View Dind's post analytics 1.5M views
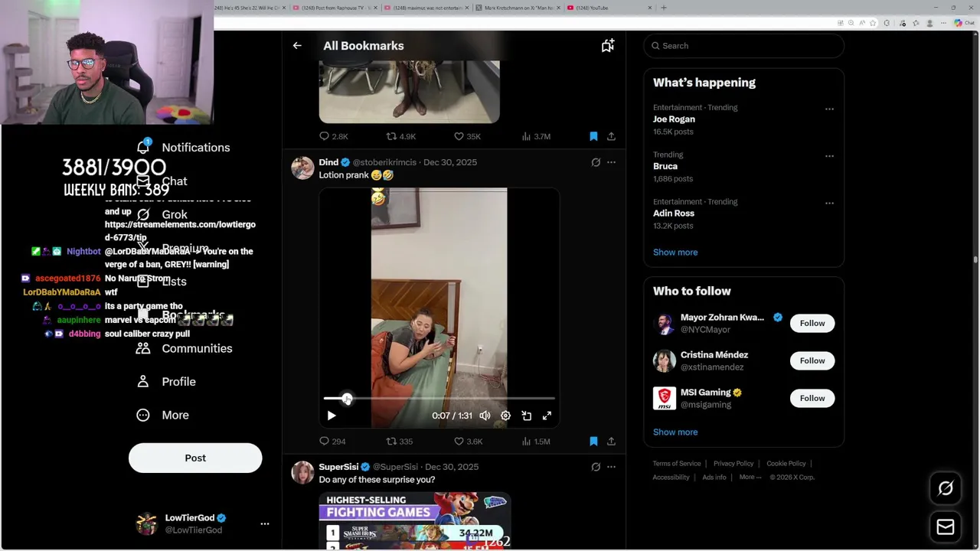 pyautogui.click(x=536, y=442)
